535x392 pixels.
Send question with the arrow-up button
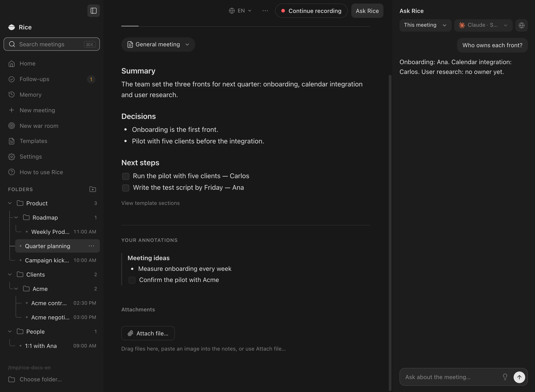click(x=519, y=377)
